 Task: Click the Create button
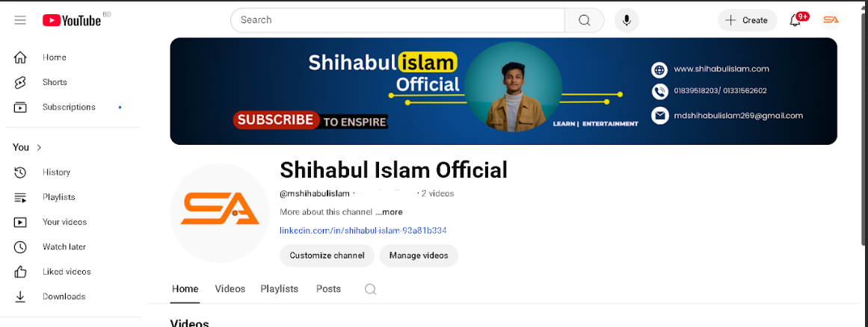tap(748, 20)
